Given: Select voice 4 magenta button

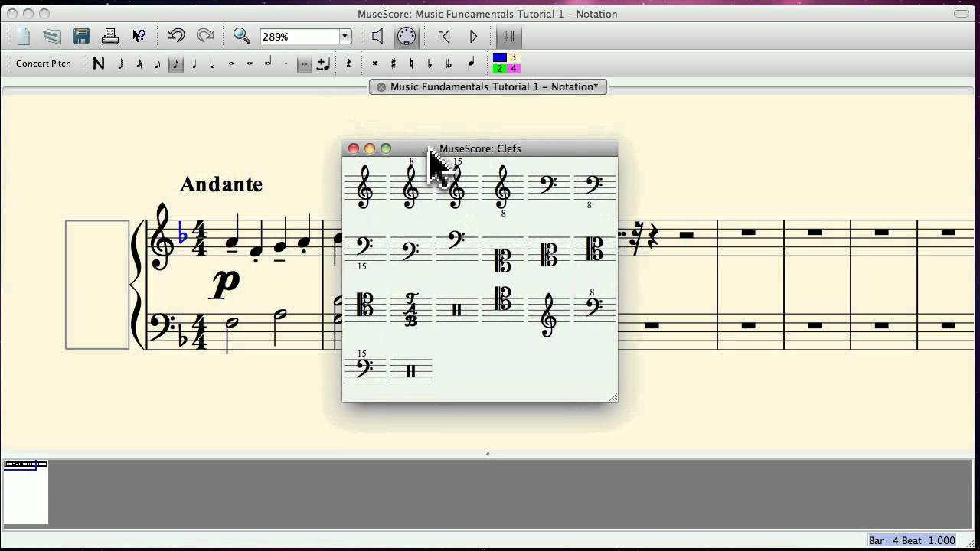Looking at the screenshot, I should pos(514,69).
